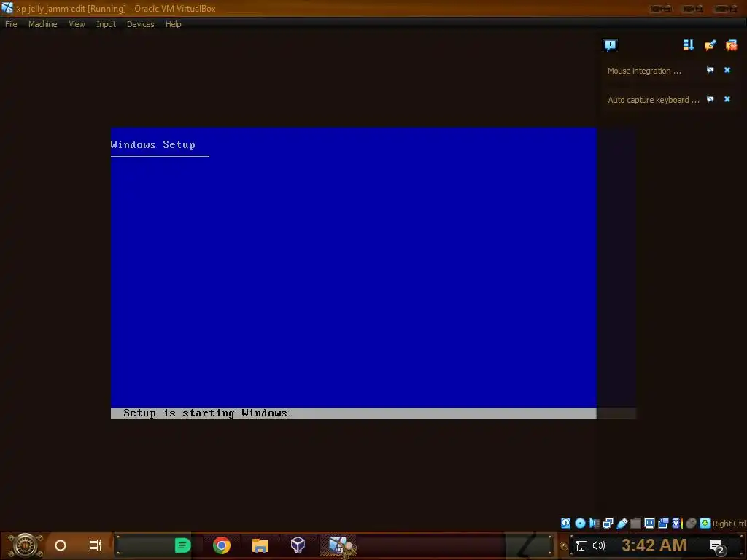The width and height of the screenshot is (747, 560).
Task: Expand the Mouse integration notification details
Action: pyautogui.click(x=710, y=71)
